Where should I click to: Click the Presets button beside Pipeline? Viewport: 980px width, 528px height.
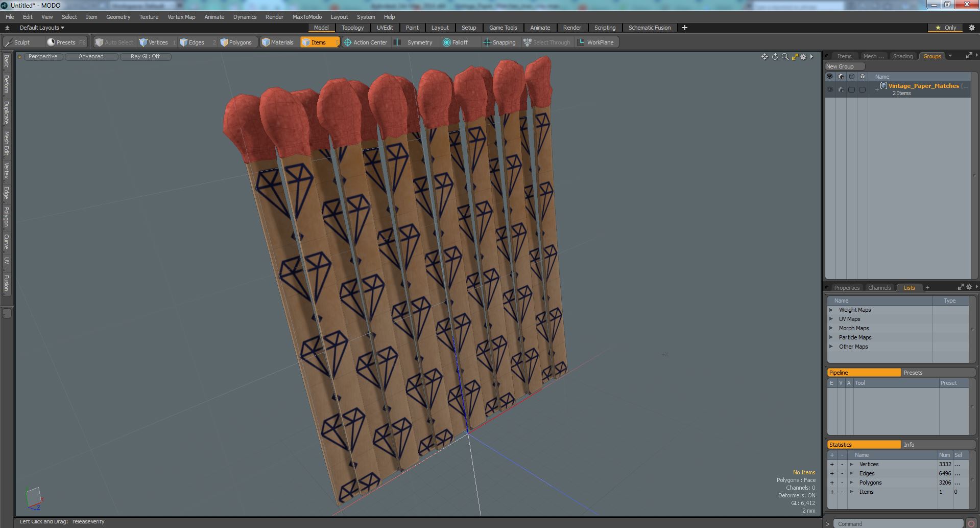click(938, 373)
